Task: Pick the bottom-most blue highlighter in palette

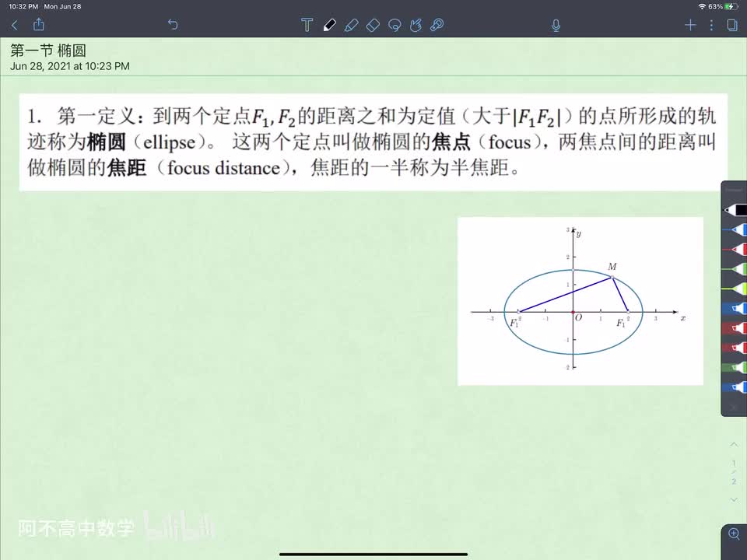Action: pos(735,387)
